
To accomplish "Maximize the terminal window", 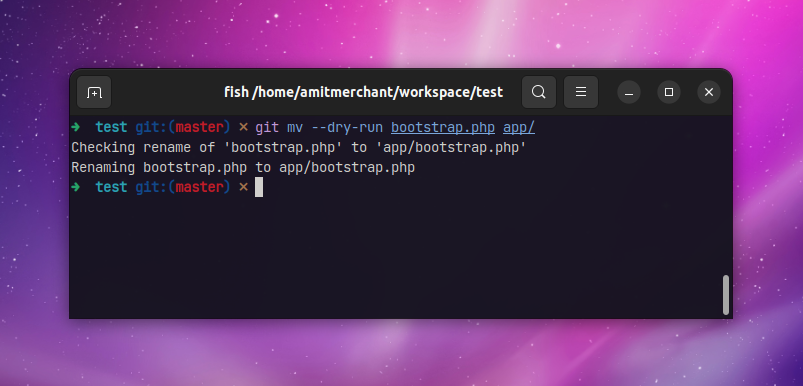I will 669,92.
